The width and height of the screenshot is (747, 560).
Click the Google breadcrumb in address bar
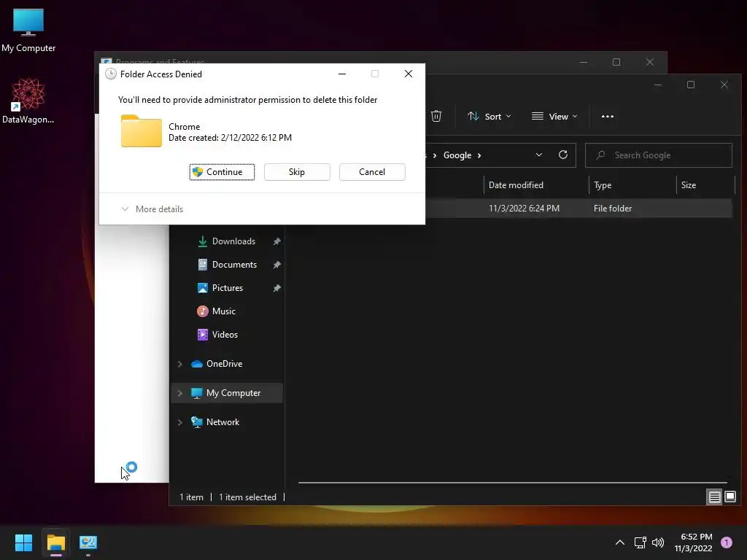457,155
